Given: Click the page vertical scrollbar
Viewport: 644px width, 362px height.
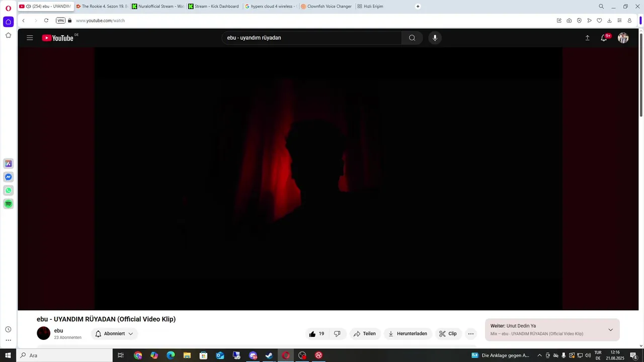Looking at the screenshot, I should (641, 75).
